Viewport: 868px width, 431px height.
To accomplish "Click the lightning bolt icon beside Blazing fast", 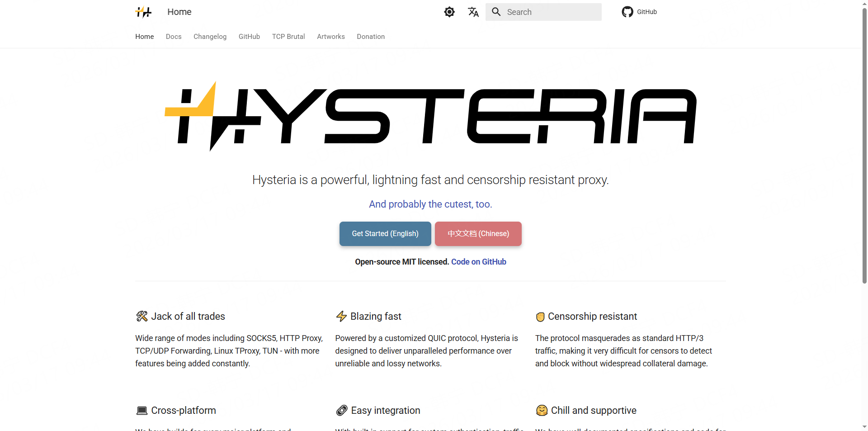I will point(341,316).
